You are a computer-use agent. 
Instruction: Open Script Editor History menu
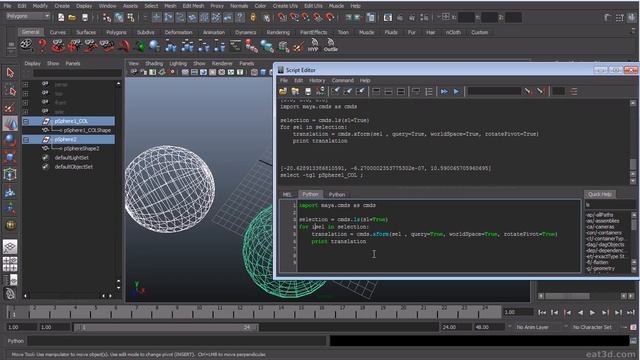pos(317,80)
